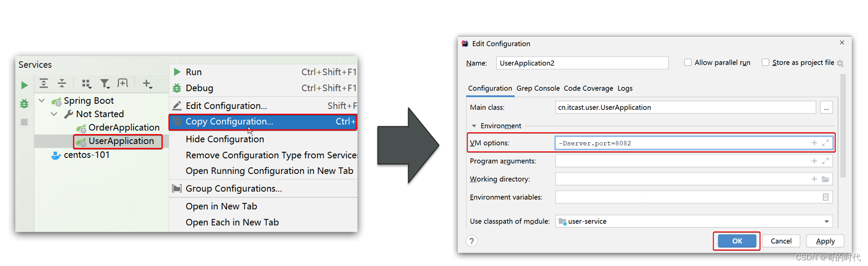The image size is (868, 266).
Task: Click the Expand All icon in Services toolbar
Action: point(44,84)
